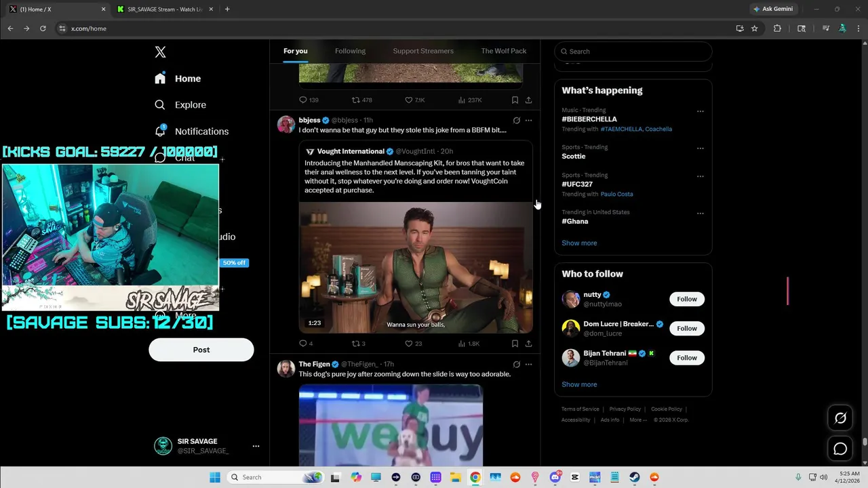This screenshot has height=488, width=868.
Task: Play the Vought International video thumbnail
Action: [x=416, y=268]
